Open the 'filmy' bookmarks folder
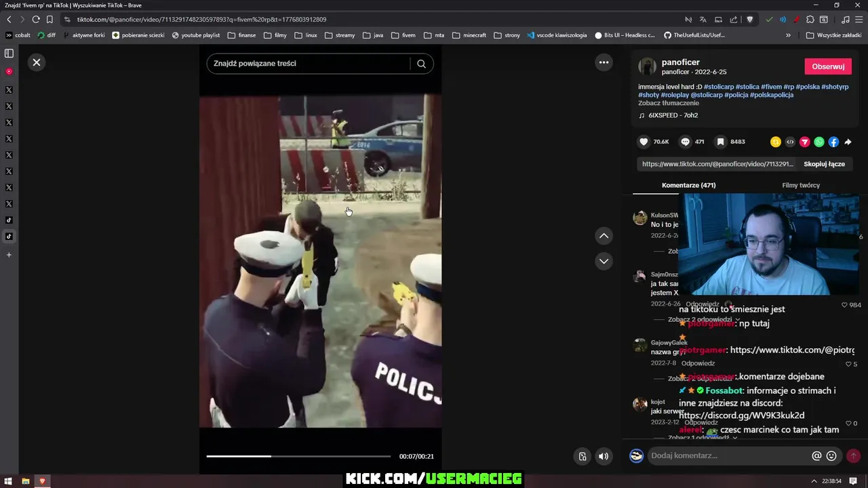 tap(275, 35)
